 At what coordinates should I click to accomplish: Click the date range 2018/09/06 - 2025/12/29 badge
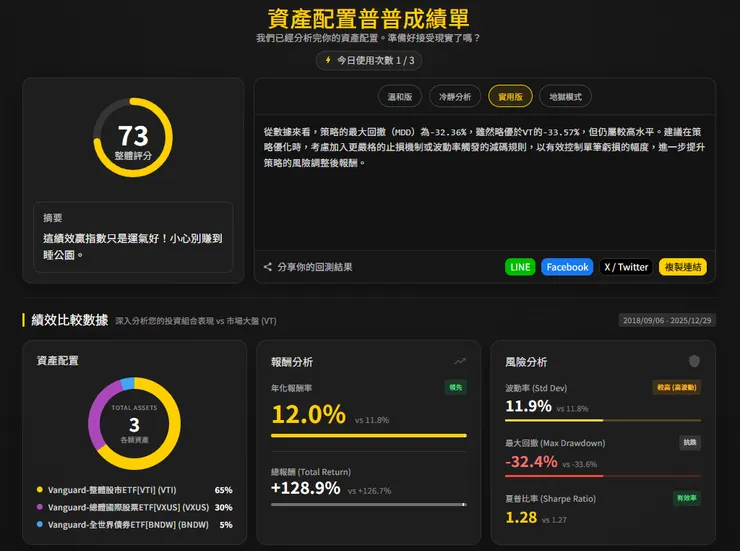coord(667,320)
